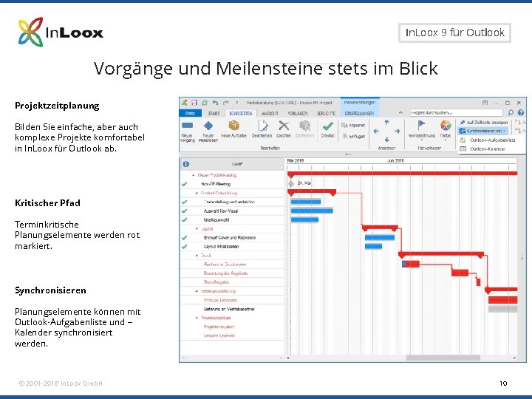Image resolution: width=532 pixels, height=399 pixels.
Task: Click the 24. Mai milestone diamond
Action: click(291, 183)
